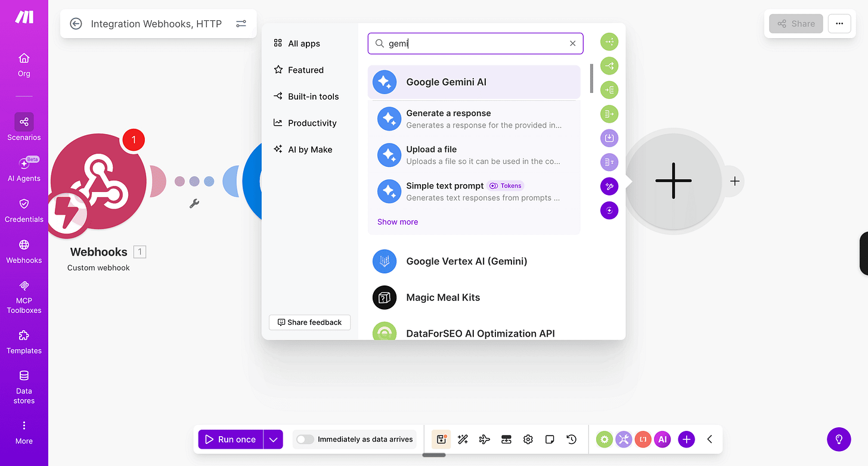Add the Aggregator tool icon
Screen dimensions: 868x466
point(609,114)
